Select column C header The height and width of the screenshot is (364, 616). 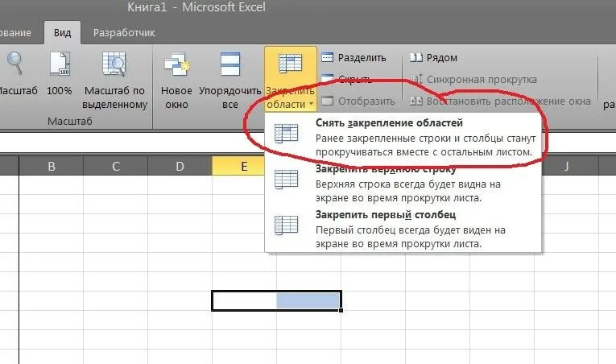[x=115, y=166]
